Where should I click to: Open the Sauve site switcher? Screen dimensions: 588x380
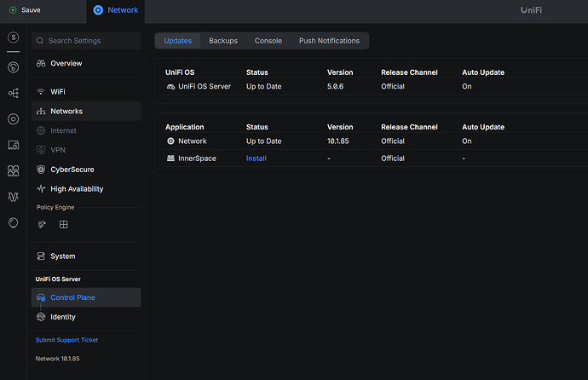pos(43,11)
